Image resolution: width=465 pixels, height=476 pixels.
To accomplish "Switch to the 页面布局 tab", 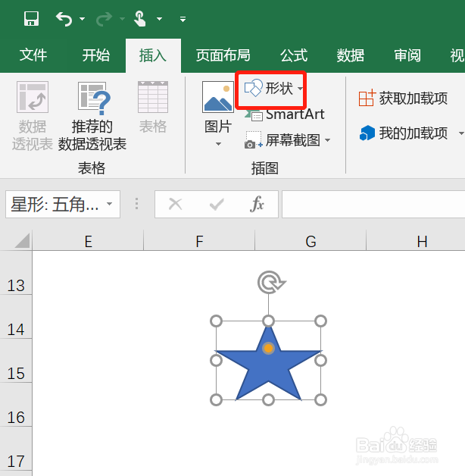I will coord(223,55).
